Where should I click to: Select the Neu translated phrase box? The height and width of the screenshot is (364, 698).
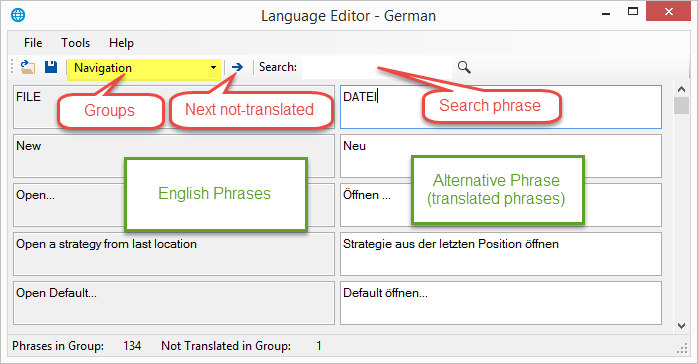(501, 156)
